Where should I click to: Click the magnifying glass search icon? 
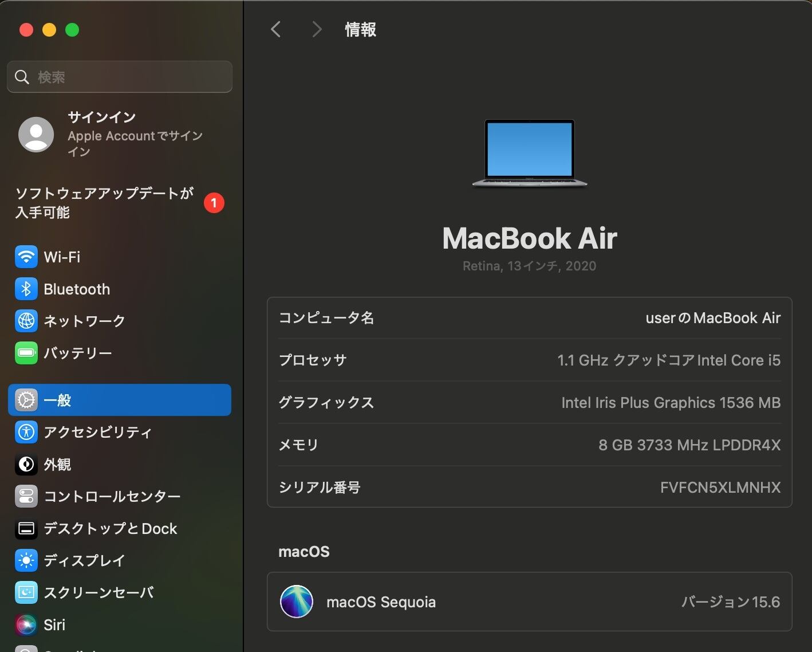pos(22,77)
